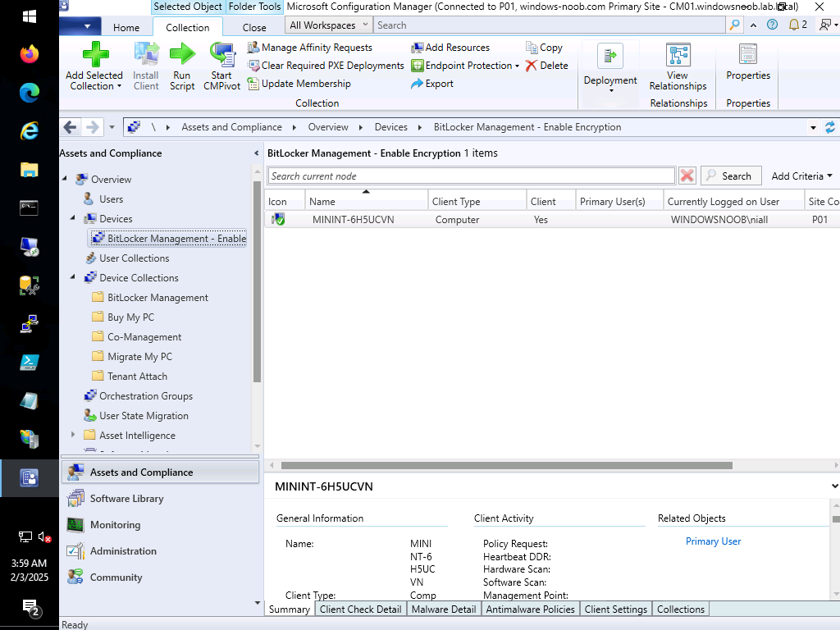Open Endpoint Protection dropdown
The width and height of the screenshot is (840, 630).
click(x=465, y=66)
